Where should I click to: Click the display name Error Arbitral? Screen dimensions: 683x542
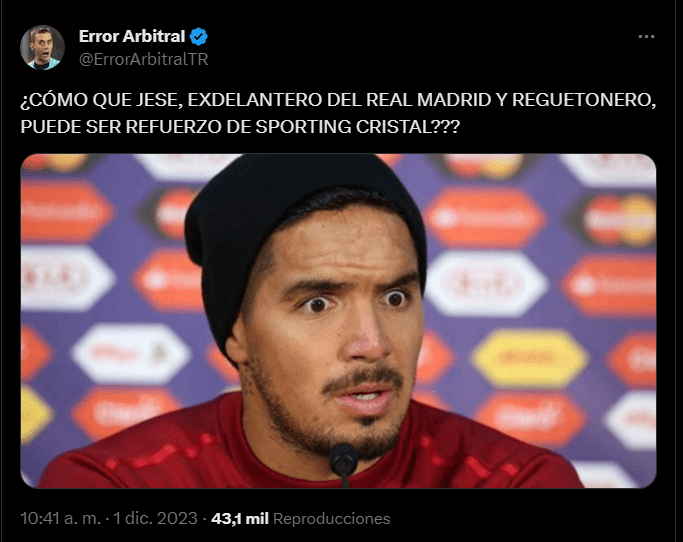tap(132, 37)
